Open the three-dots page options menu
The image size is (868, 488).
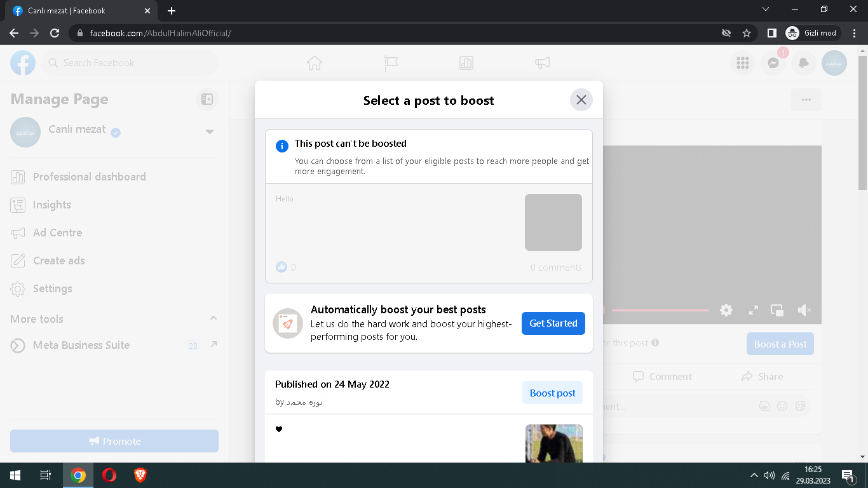coord(806,100)
